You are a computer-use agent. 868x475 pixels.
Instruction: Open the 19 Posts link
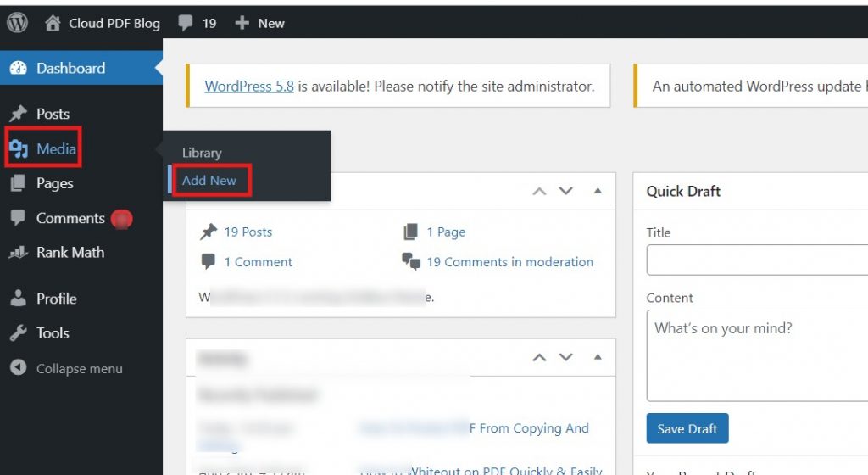(x=248, y=232)
